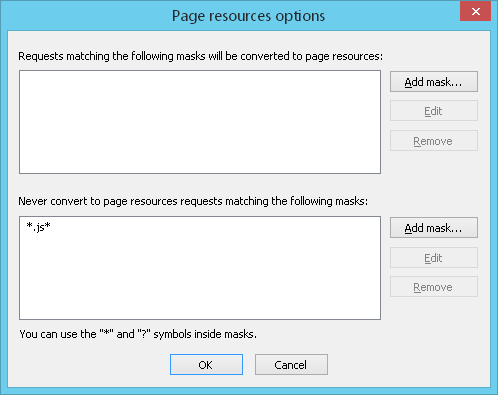Click Edit button beside the never-convert masks list

point(434,258)
